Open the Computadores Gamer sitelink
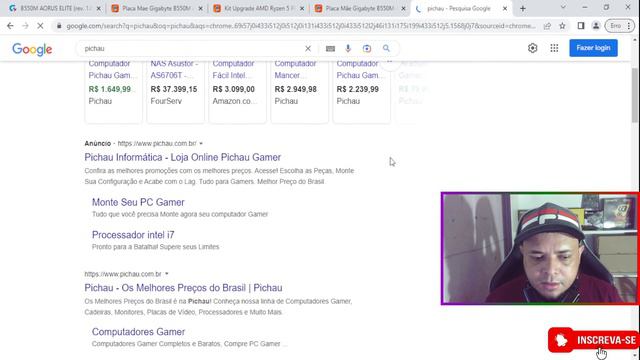The width and height of the screenshot is (640, 360). click(138, 332)
